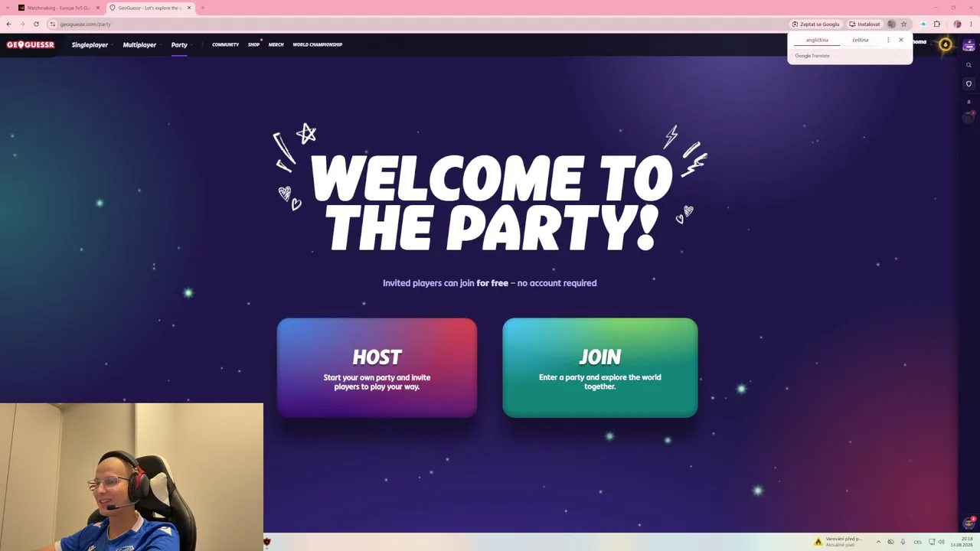
Task: Visit the World Championship page
Action: click(x=317, y=44)
